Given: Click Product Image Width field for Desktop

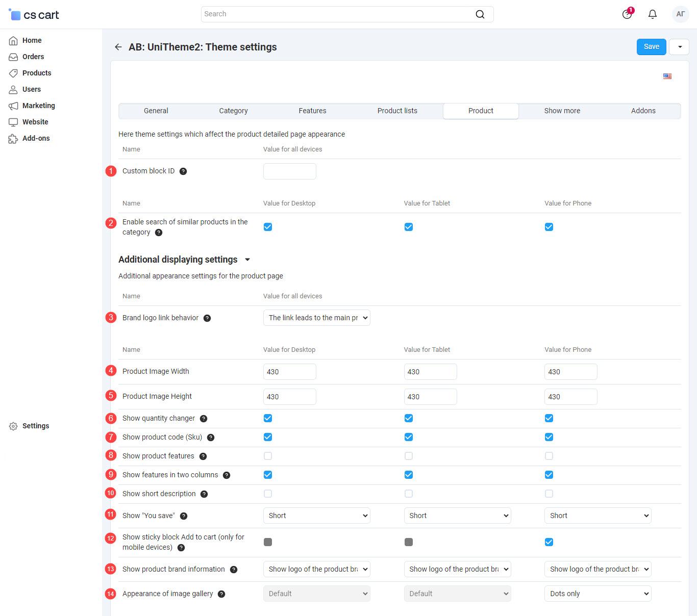Looking at the screenshot, I should 290,372.
